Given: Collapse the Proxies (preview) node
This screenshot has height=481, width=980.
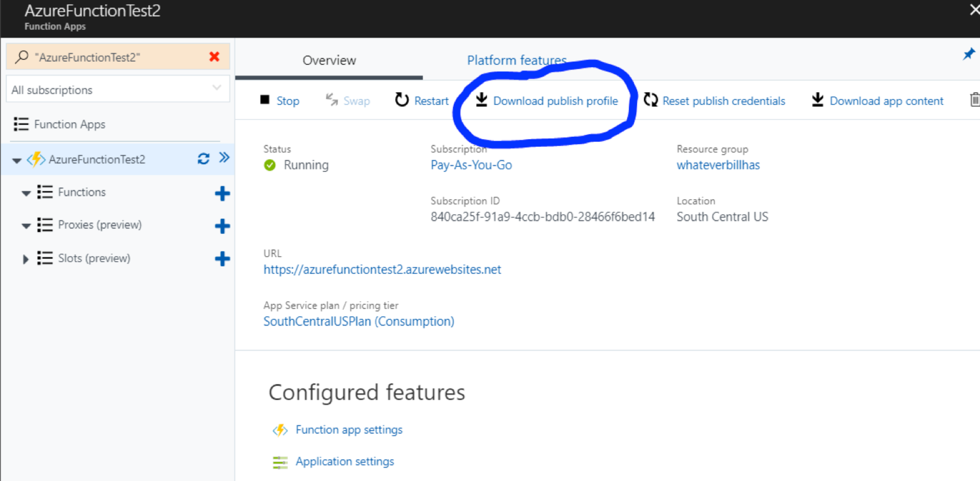Looking at the screenshot, I should 26,226.
